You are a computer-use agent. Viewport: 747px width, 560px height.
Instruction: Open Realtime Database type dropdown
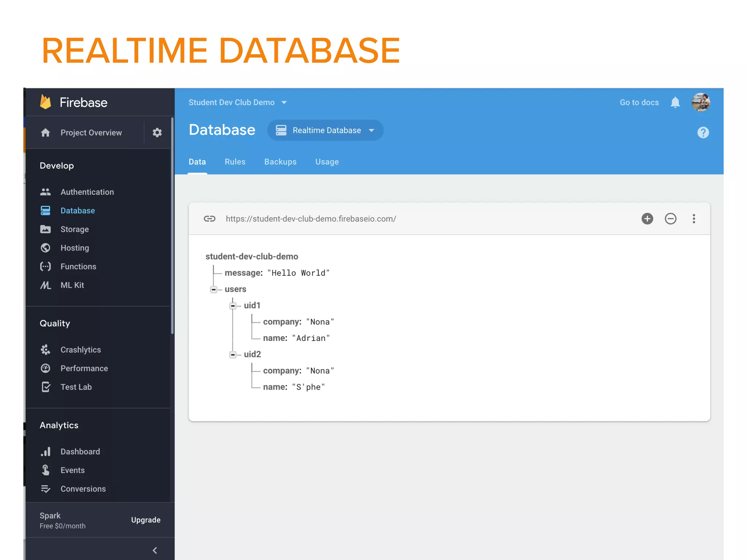coord(325,130)
